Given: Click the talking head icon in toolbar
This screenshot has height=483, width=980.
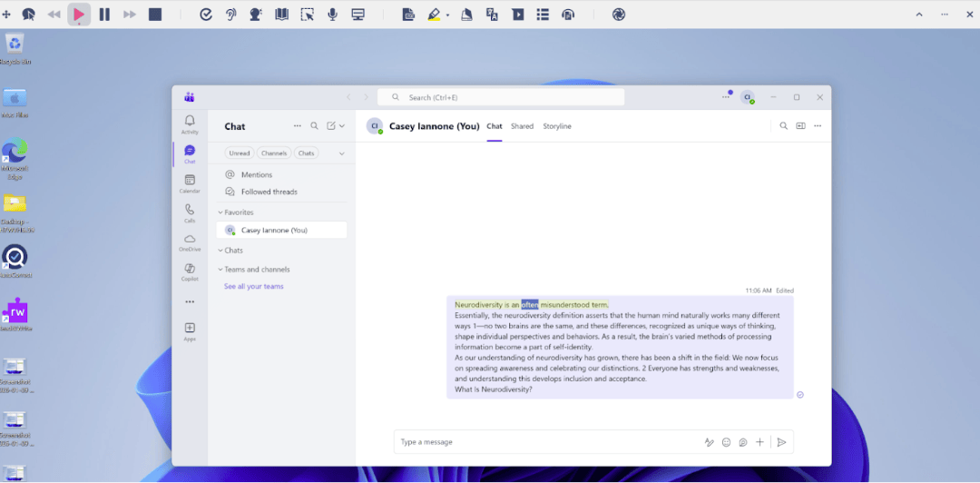Looking at the screenshot, I should click(256, 15).
